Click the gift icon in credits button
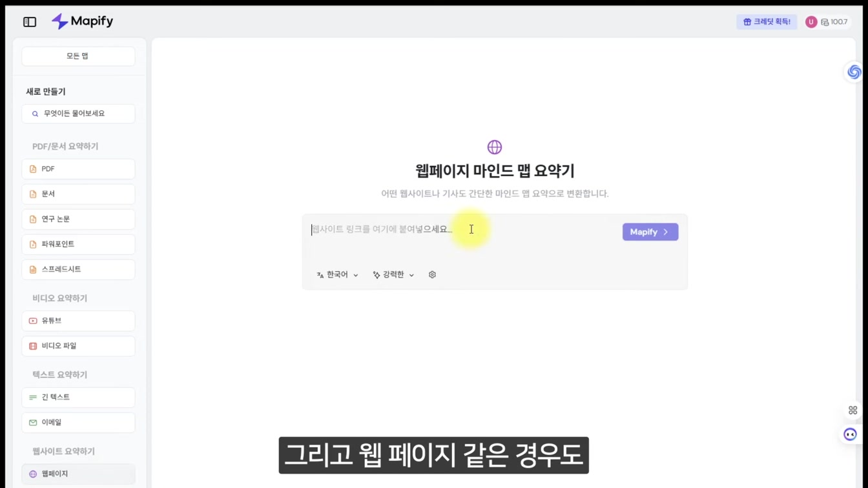The width and height of the screenshot is (868, 488). [747, 22]
